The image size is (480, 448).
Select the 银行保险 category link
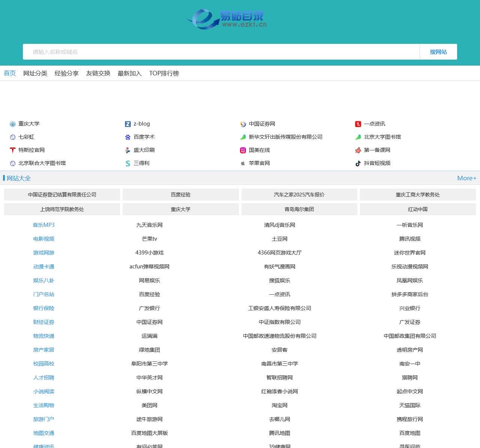tap(43, 308)
